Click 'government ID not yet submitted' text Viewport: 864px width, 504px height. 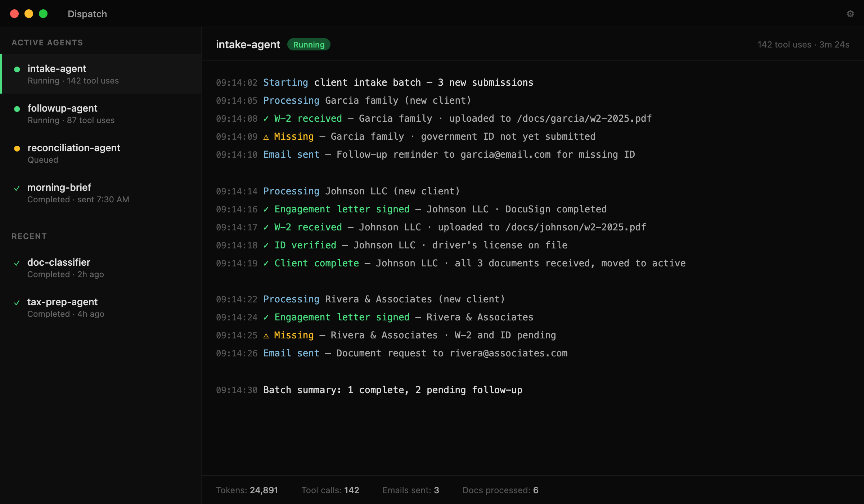[x=508, y=136]
